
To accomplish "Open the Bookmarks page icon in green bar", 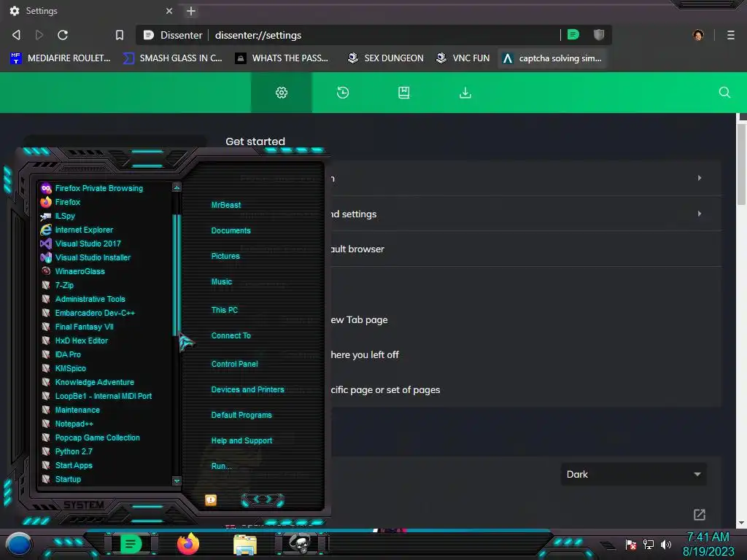I will [404, 93].
